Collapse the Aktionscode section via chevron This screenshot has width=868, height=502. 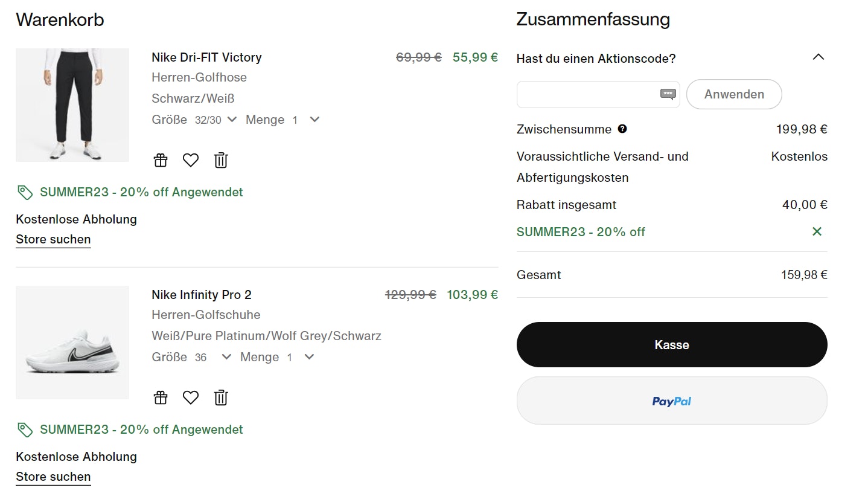coord(819,57)
